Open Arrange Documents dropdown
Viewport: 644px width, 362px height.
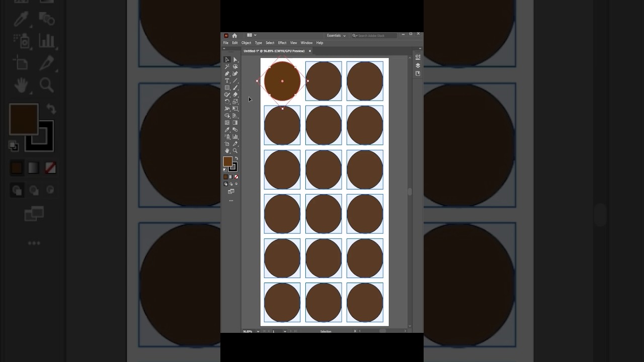click(x=252, y=35)
